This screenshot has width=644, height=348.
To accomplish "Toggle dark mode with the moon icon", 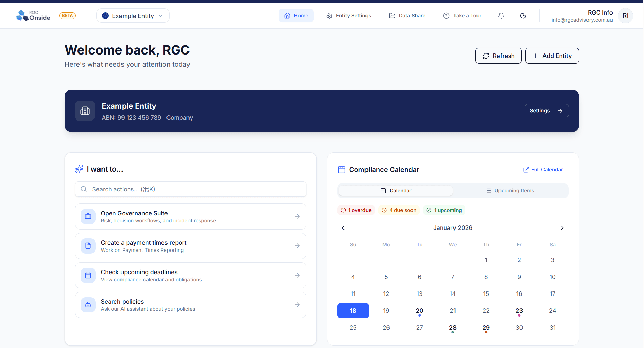I will click(523, 16).
